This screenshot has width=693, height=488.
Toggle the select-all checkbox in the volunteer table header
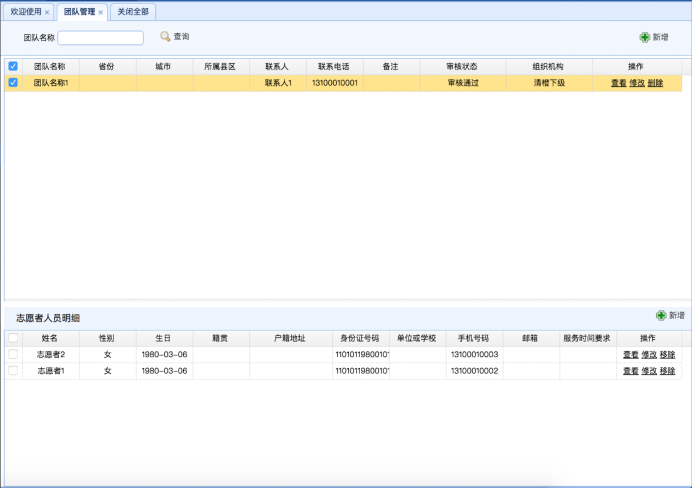(13, 338)
